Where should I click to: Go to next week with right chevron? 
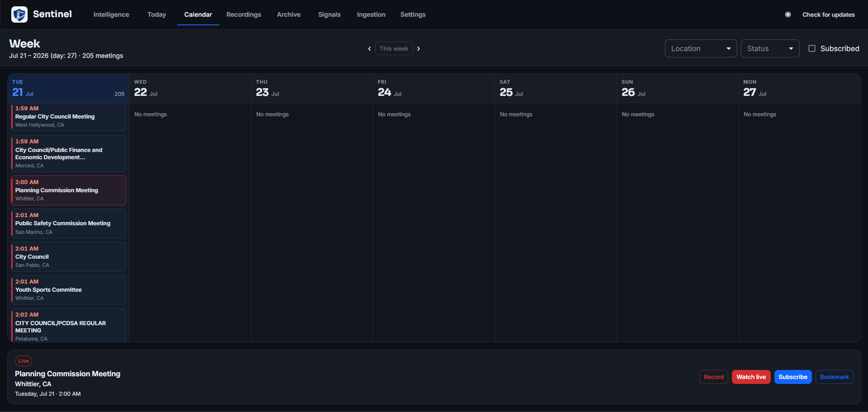[x=418, y=48]
